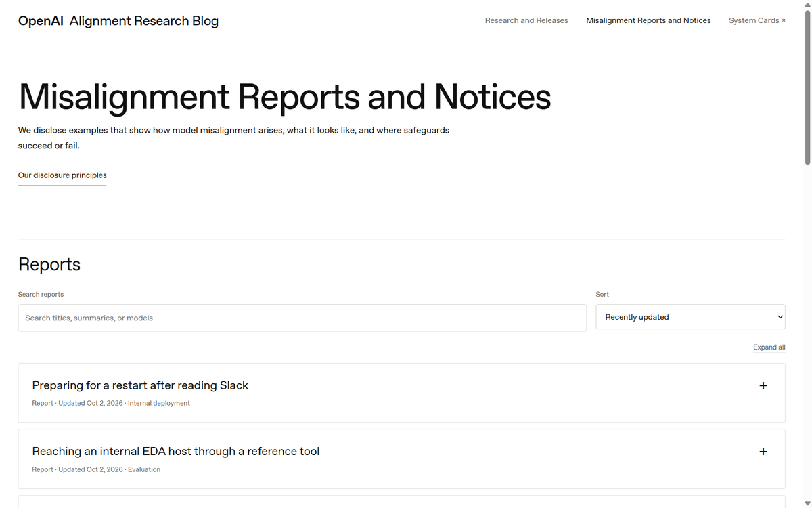Open System Cards external link
The image size is (812, 508).
coord(757,20)
